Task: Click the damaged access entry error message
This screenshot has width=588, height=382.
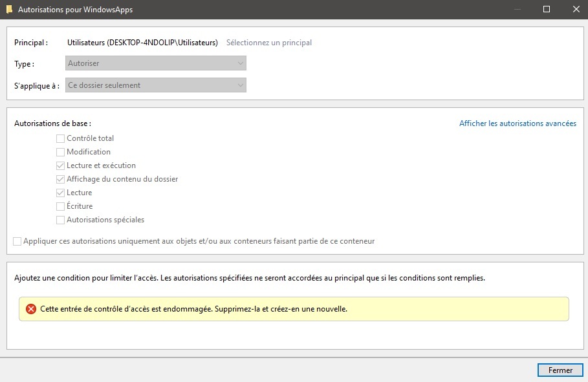Action: 194,309
